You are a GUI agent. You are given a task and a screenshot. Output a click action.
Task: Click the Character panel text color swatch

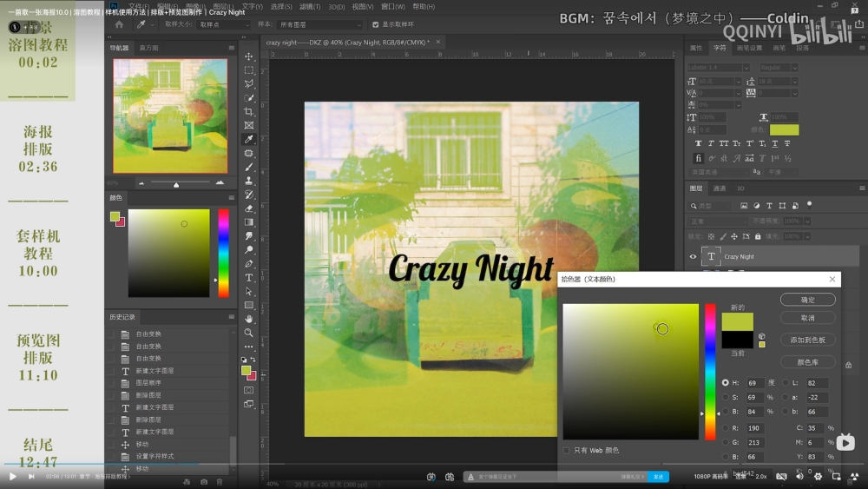(784, 129)
